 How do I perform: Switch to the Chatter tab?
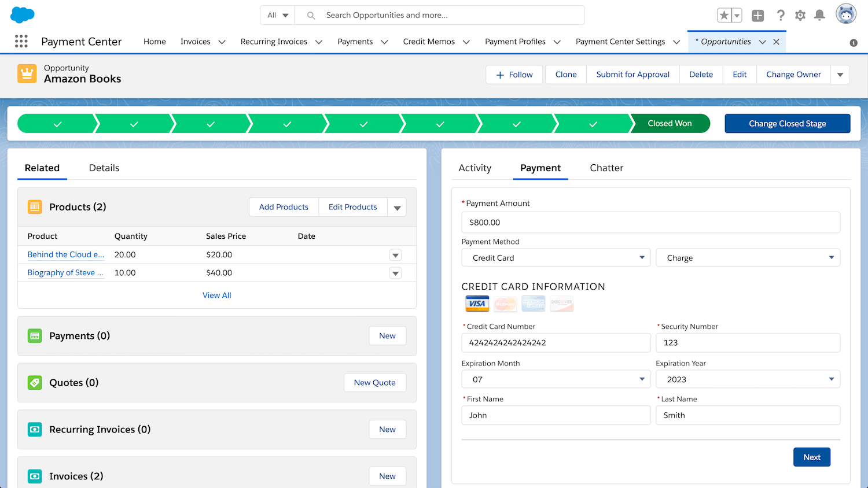[x=606, y=168]
